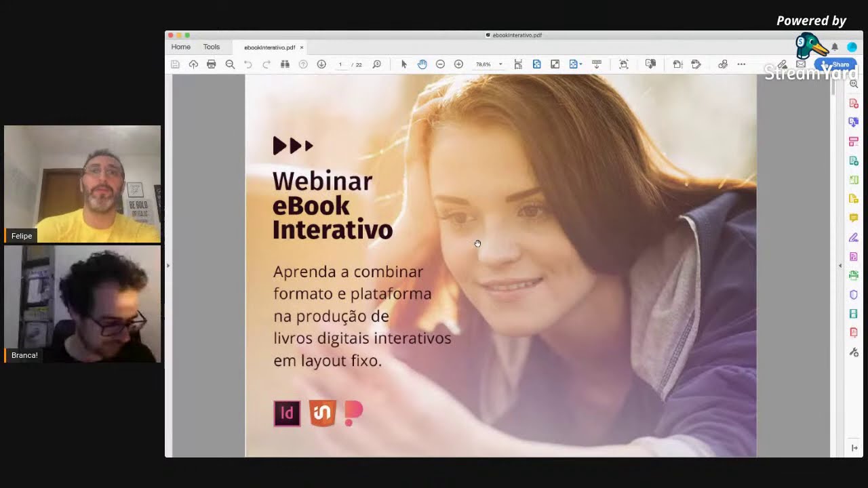The image size is (868, 488).
Task: Select the arrow selection tool
Action: point(404,64)
